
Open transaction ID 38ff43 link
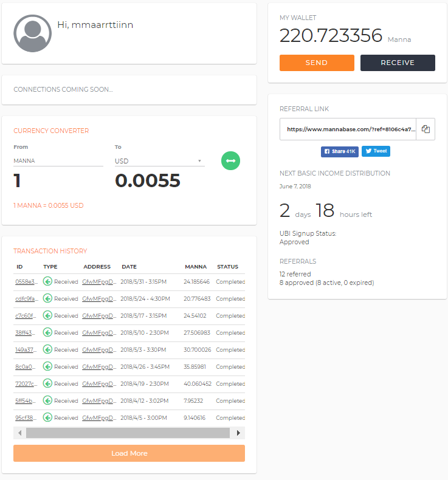point(25,333)
